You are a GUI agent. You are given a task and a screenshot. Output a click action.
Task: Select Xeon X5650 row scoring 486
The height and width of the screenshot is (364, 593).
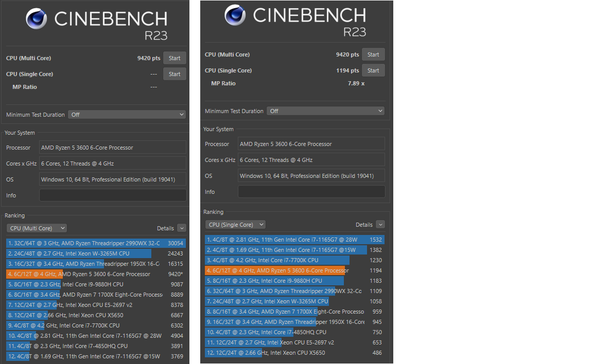coord(294,353)
